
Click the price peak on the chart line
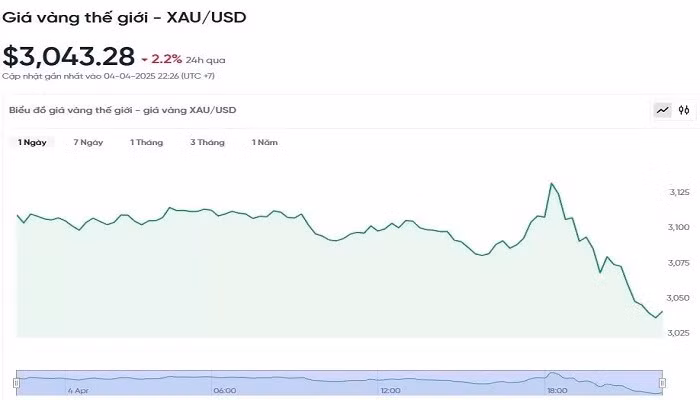(x=551, y=184)
